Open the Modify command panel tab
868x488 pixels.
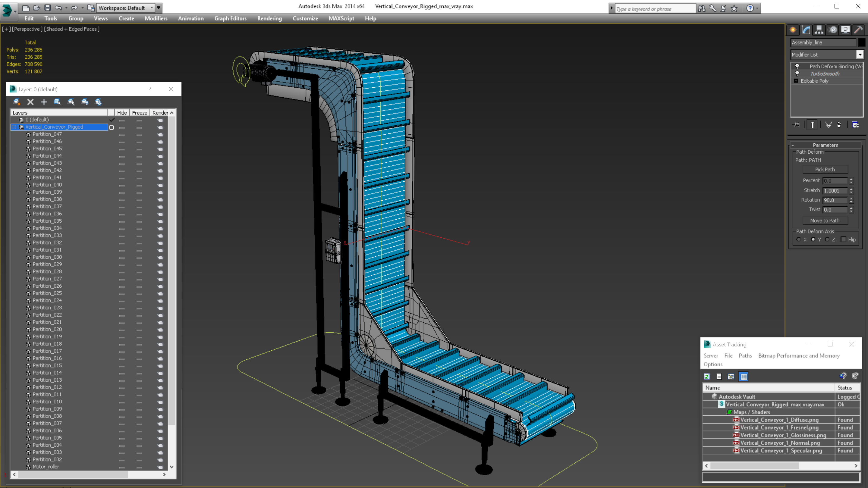(806, 30)
